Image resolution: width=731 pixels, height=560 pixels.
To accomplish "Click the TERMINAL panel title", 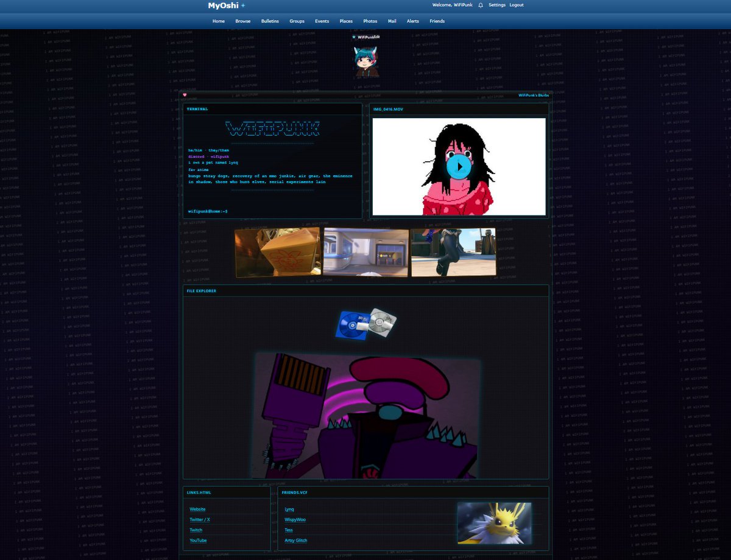I will pos(197,109).
